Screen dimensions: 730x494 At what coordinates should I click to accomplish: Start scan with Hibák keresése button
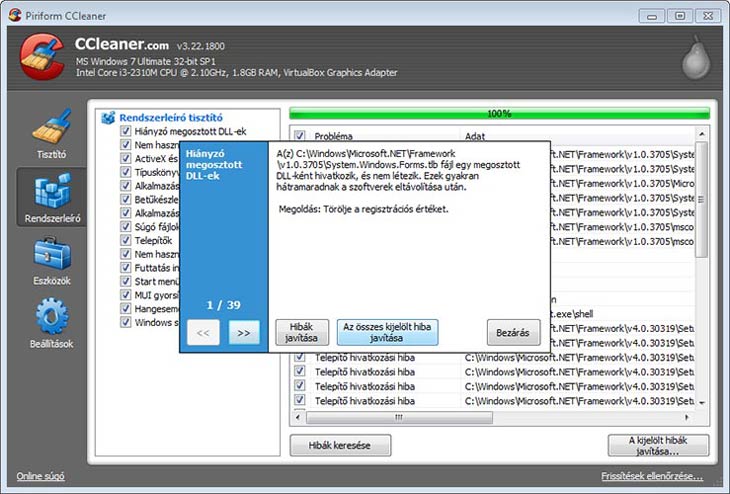(340, 445)
